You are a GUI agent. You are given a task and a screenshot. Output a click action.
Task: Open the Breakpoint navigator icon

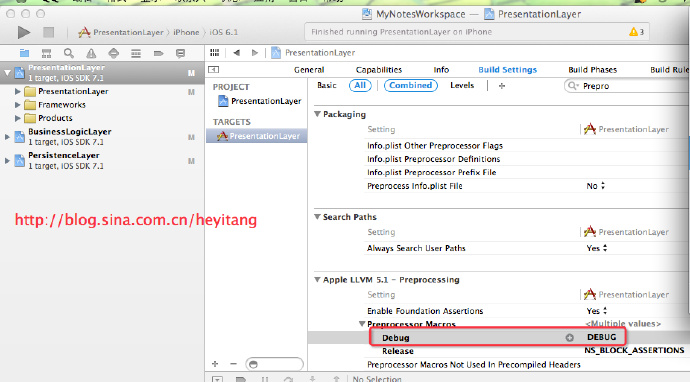[x=158, y=53]
